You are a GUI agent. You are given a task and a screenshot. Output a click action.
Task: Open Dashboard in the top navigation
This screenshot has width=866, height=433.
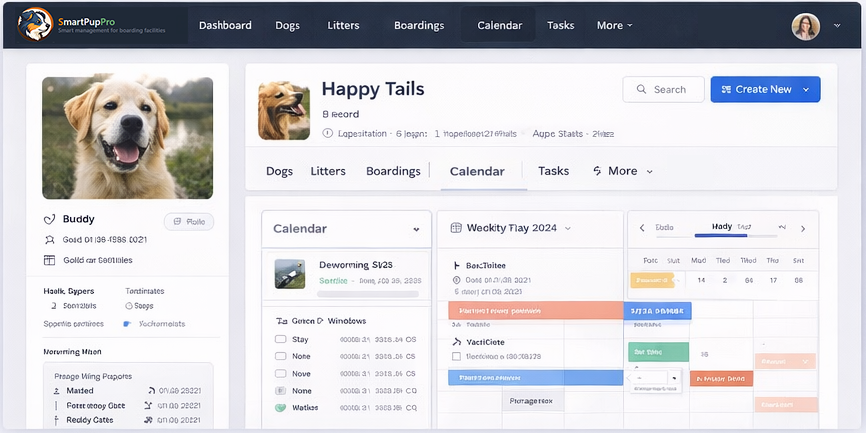click(x=225, y=25)
